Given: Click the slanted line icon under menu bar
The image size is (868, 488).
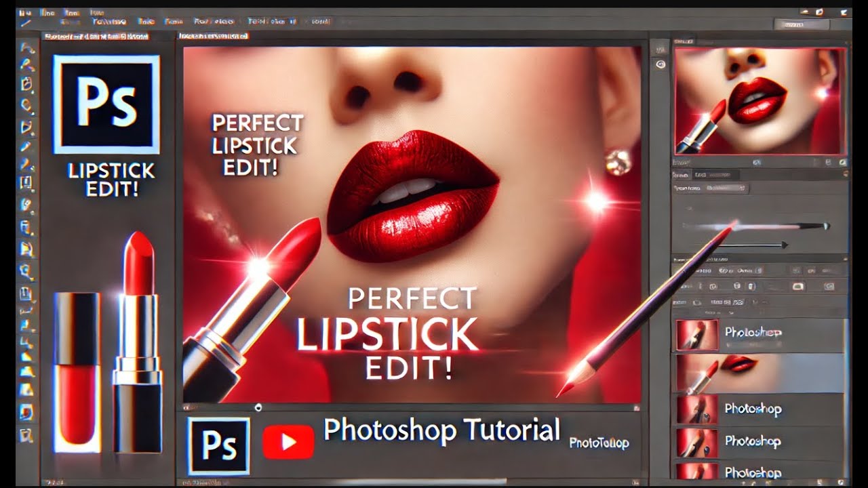Looking at the screenshot, I should (26, 22).
